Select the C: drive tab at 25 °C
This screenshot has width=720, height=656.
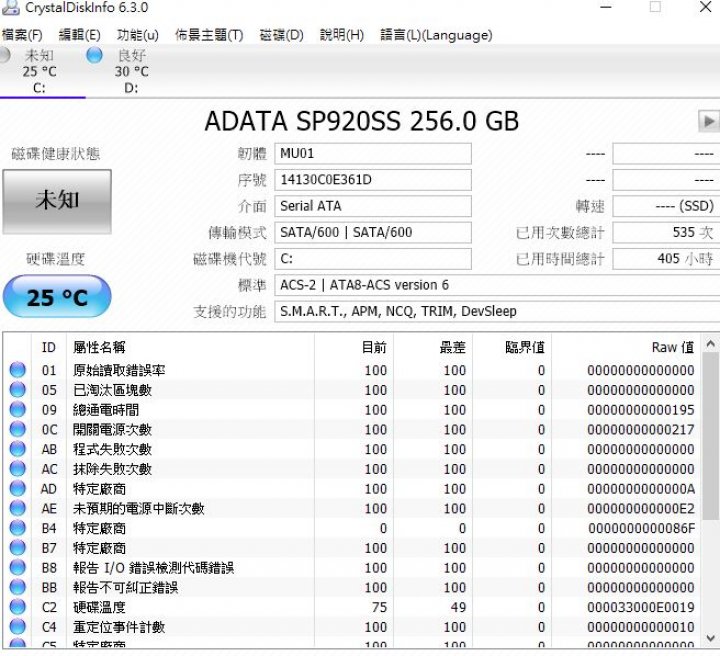[x=39, y=71]
